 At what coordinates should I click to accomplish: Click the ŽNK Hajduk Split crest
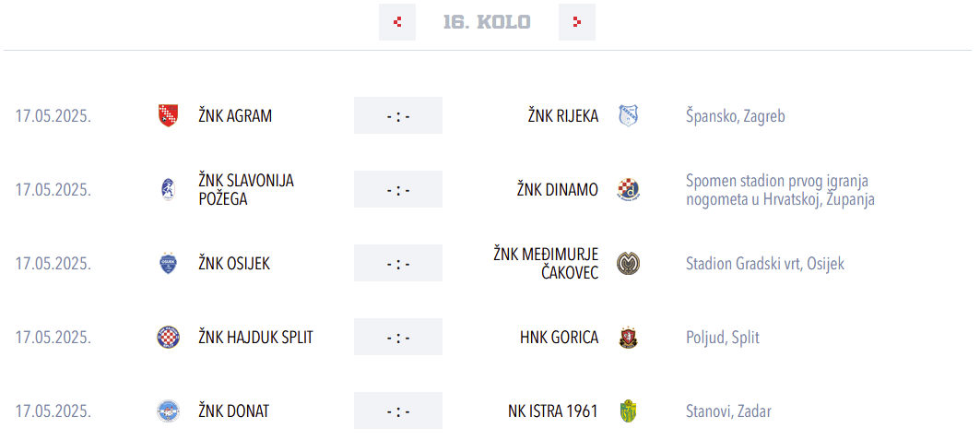point(168,338)
